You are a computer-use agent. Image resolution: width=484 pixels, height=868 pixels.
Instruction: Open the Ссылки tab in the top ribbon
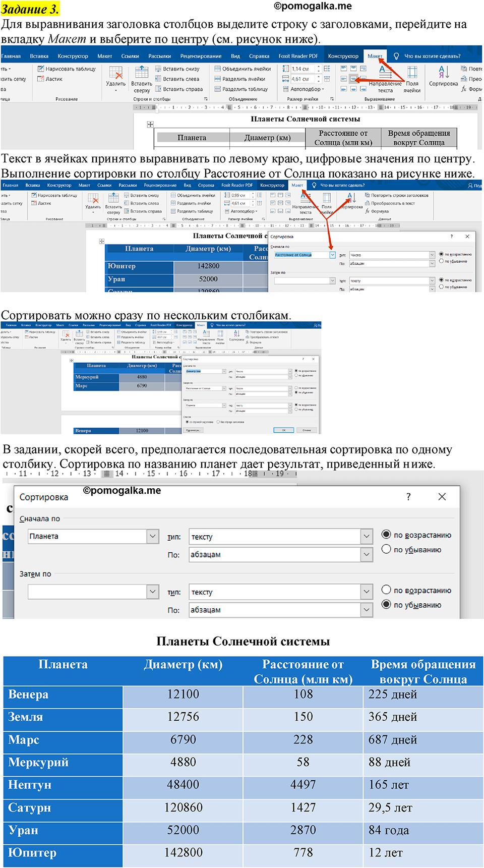click(x=130, y=56)
